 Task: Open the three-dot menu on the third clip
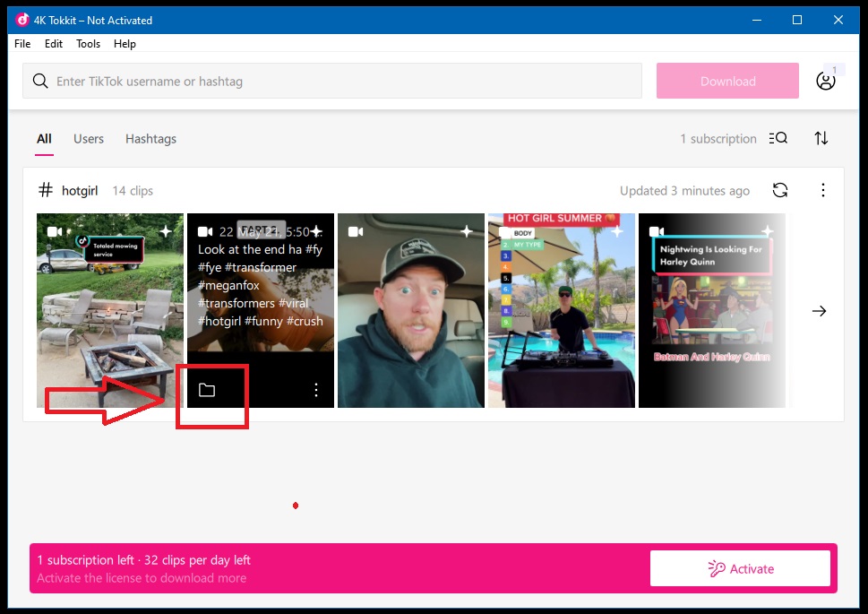[x=315, y=390]
